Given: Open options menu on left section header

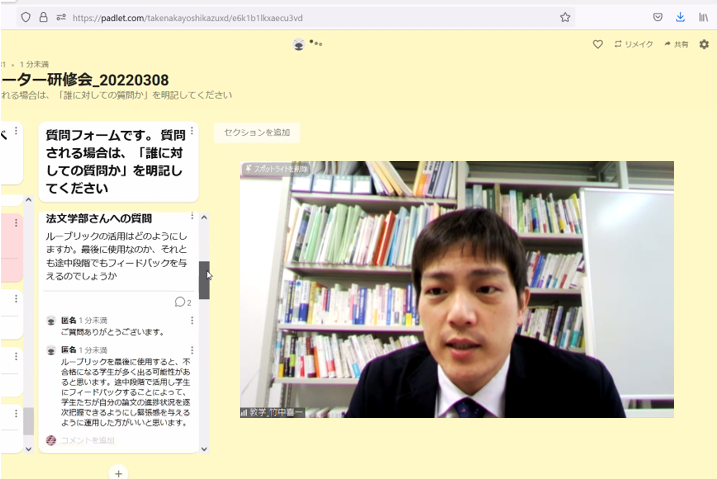Looking at the screenshot, I should pos(16,131).
